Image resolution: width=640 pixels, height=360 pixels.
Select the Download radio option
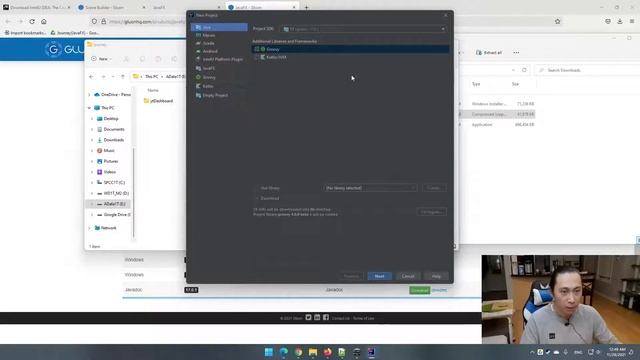[x=257, y=198]
